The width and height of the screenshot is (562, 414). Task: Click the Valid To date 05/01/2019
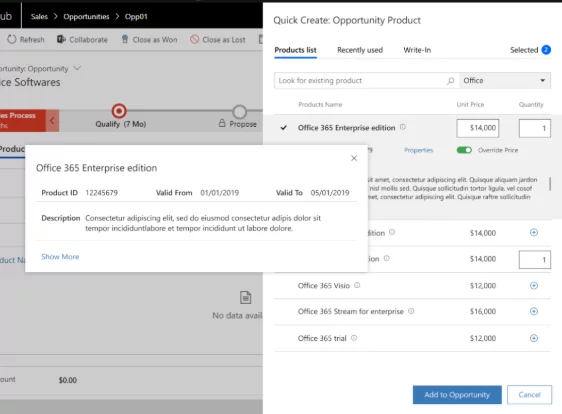click(330, 193)
